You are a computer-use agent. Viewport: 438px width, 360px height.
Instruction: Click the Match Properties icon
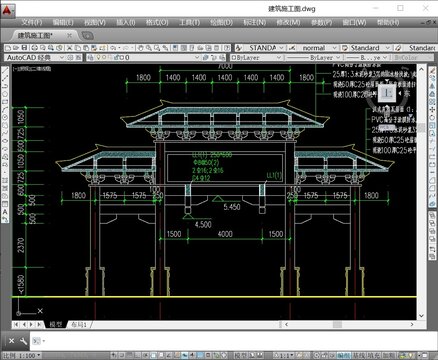tap(93, 48)
